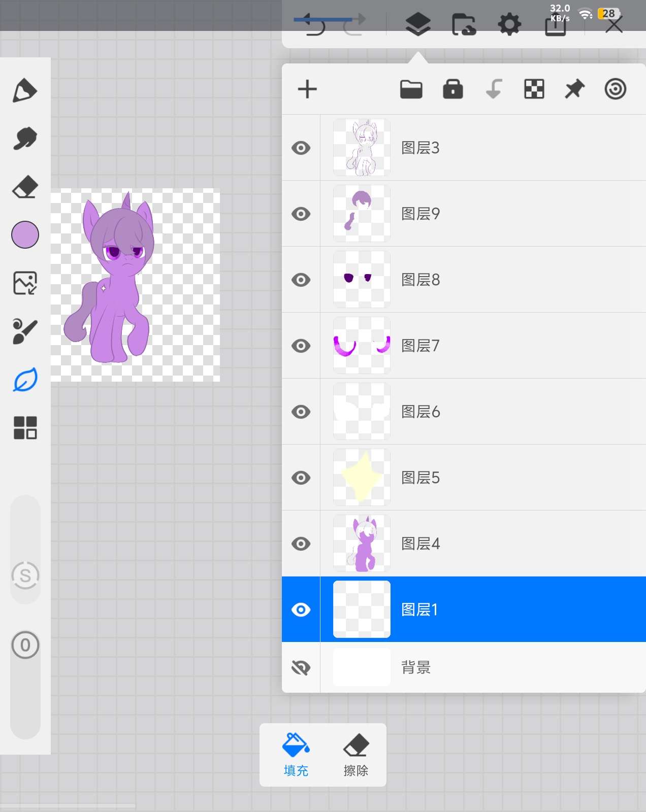Open the import image tool
Screen dimensions: 646x812
25,283
